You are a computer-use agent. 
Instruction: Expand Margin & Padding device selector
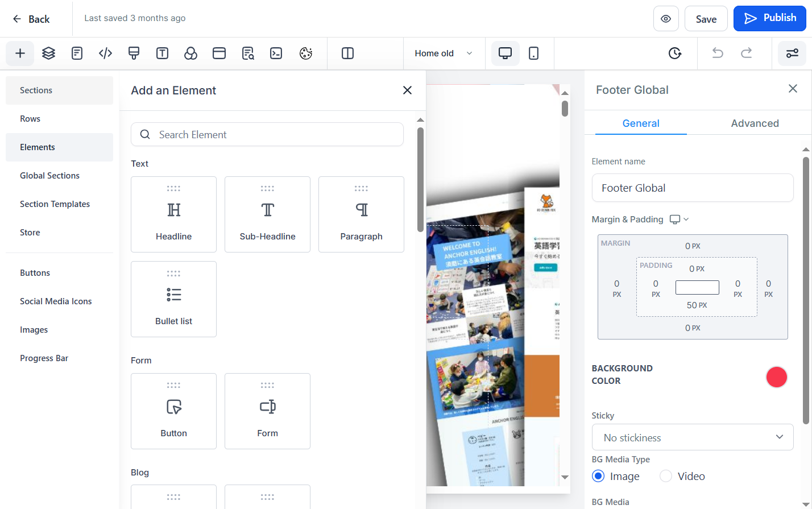pos(680,220)
